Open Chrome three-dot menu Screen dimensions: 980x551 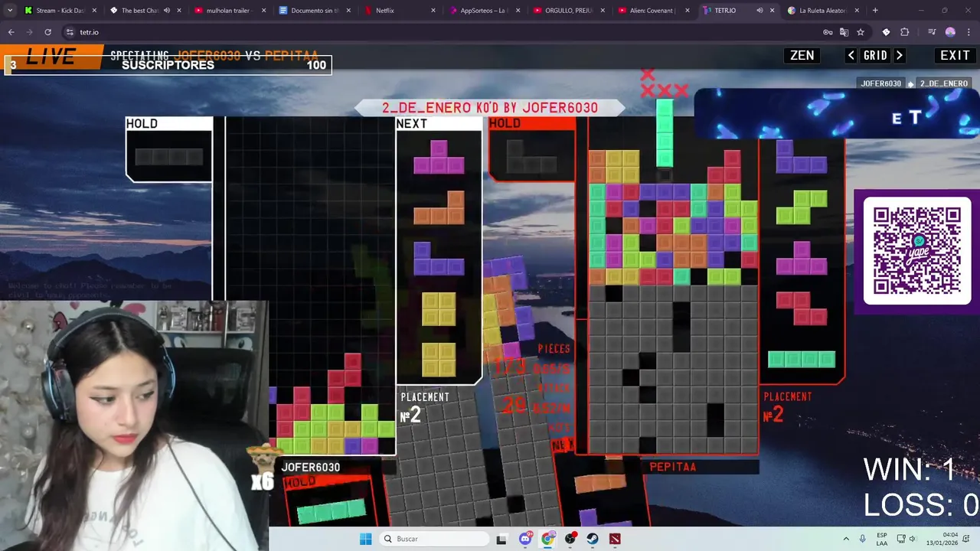coord(969,32)
